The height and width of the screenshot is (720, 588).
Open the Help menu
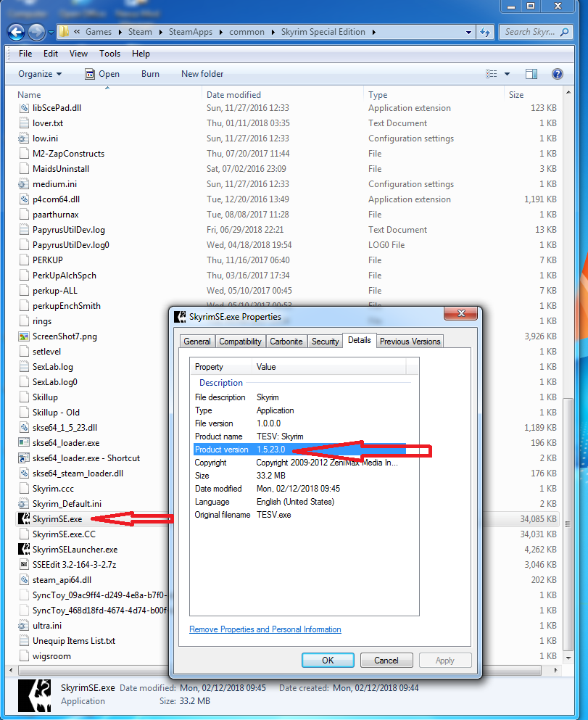click(x=141, y=54)
